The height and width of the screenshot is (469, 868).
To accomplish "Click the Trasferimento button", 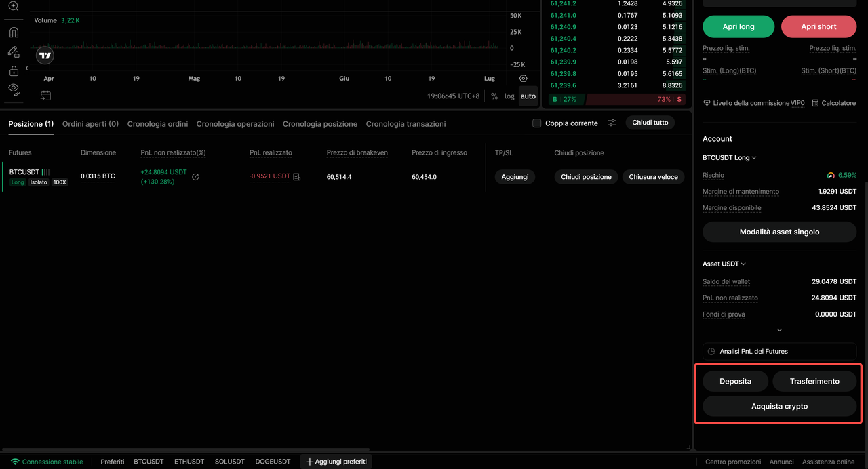I will (814, 381).
